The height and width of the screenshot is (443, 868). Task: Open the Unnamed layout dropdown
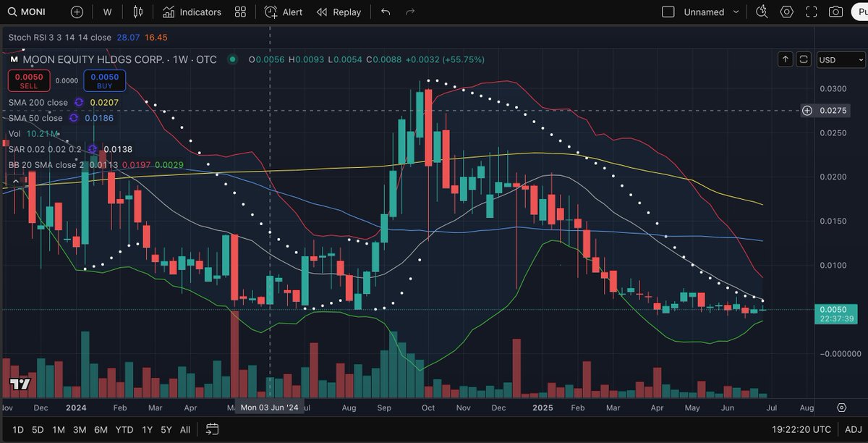coord(712,12)
